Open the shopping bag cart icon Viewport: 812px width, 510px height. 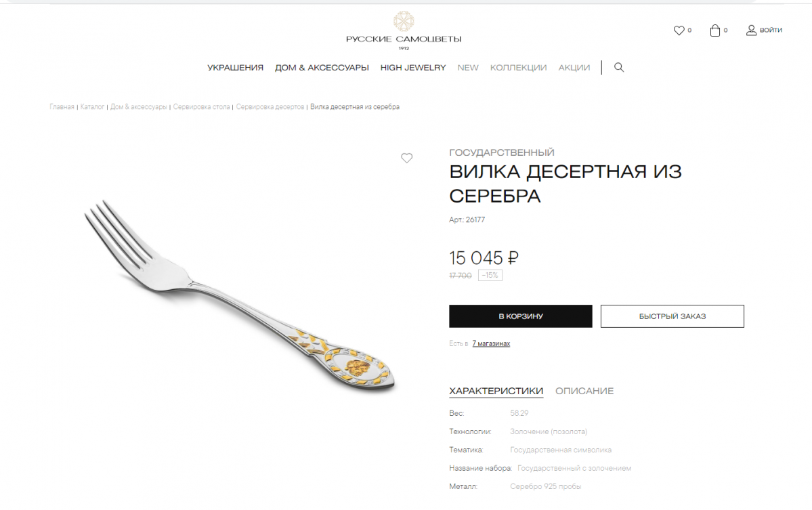point(714,30)
